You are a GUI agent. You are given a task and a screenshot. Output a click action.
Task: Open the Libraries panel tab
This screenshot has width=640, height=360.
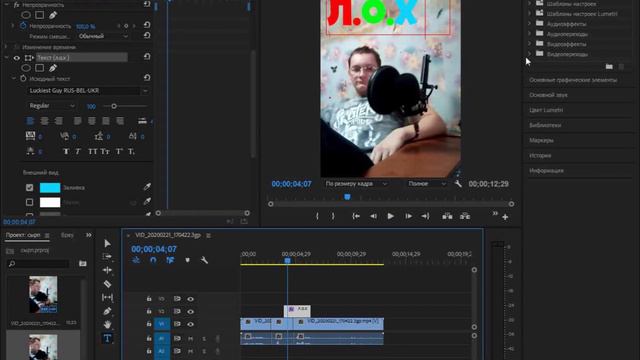click(545, 125)
